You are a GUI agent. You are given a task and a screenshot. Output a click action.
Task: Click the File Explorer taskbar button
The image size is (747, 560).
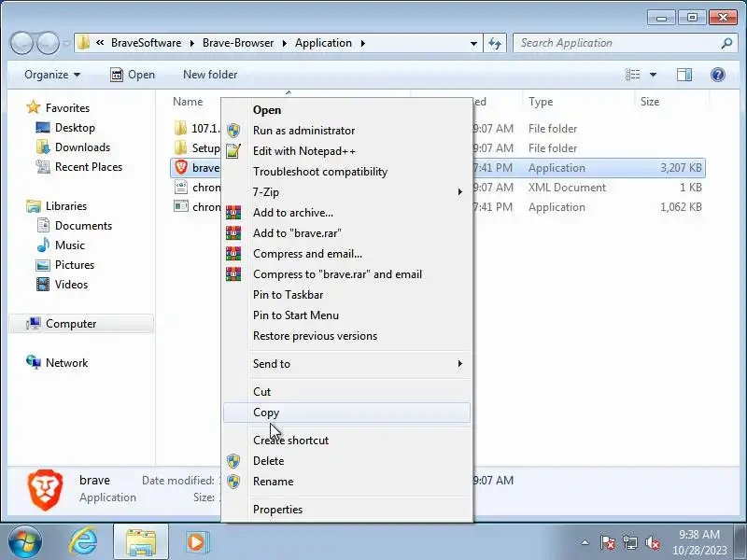[141, 542]
